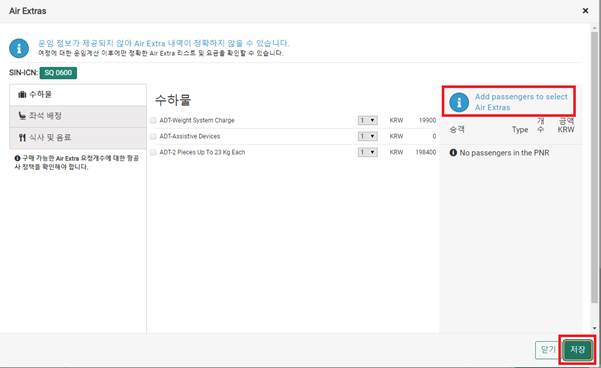
Task: Check ADT-Weight System Charge checkbox
Action: pos(153,120)
